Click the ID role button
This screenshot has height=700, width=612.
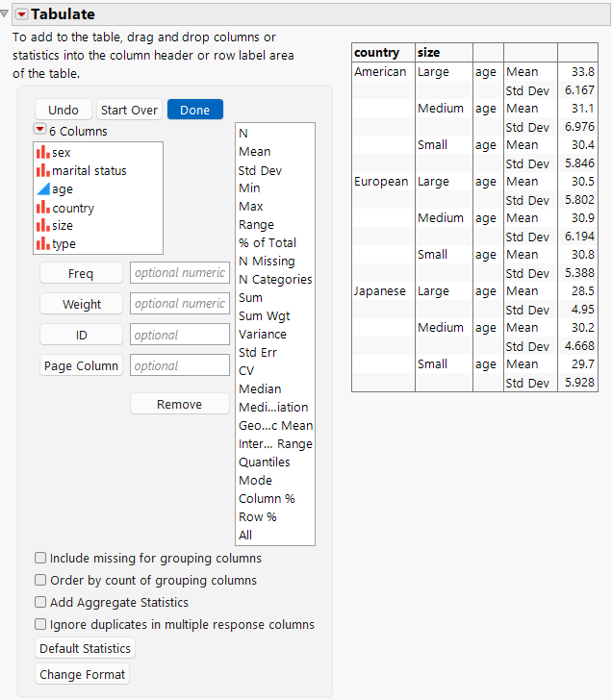tap(81, 335)
